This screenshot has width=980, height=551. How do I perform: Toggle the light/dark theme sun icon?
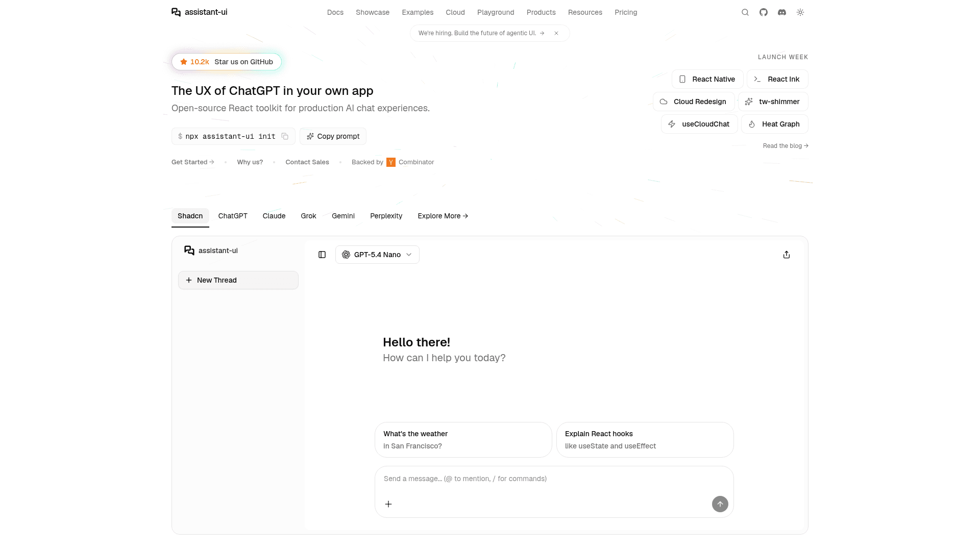800,12
